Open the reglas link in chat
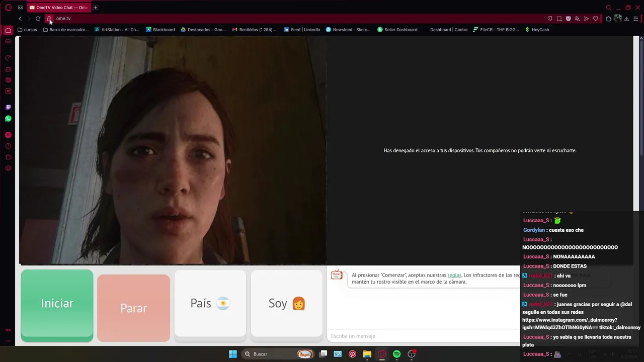 (x=454, y=275)
